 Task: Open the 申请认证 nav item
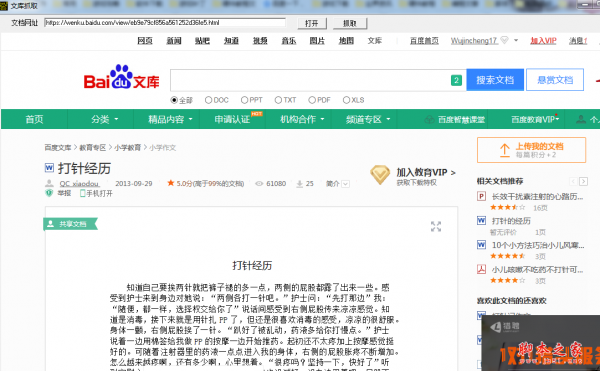(232, 119)
